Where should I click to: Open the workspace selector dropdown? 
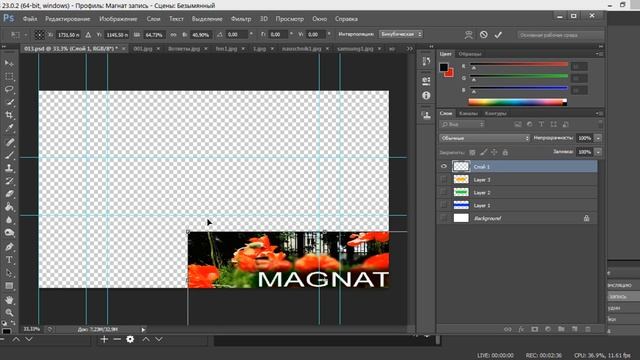click(x=560, y=35)
